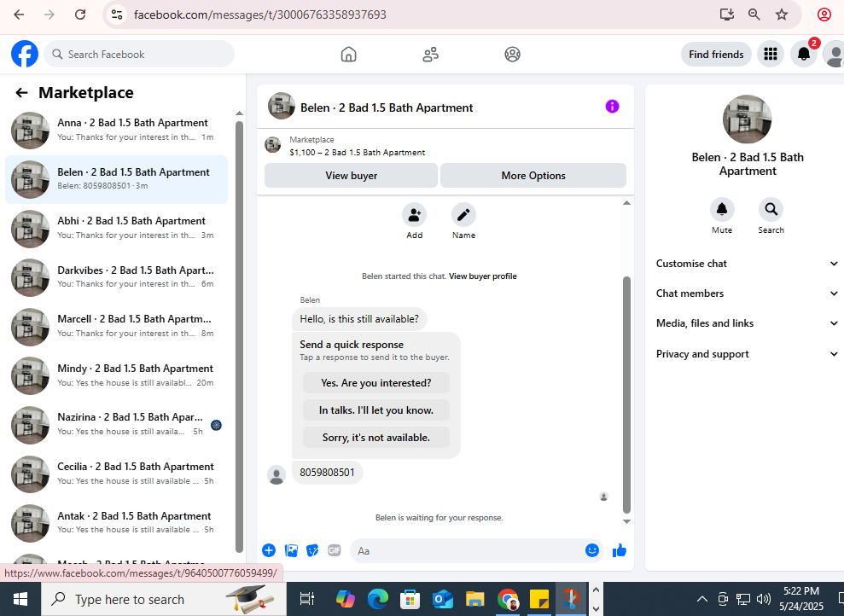844x616 pixels.
Task: Open Anna's apartment conversation
Action: 116,131
